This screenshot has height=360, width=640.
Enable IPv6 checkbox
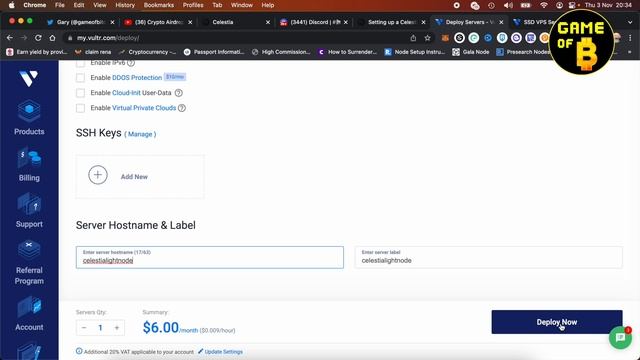pos(80,63)
